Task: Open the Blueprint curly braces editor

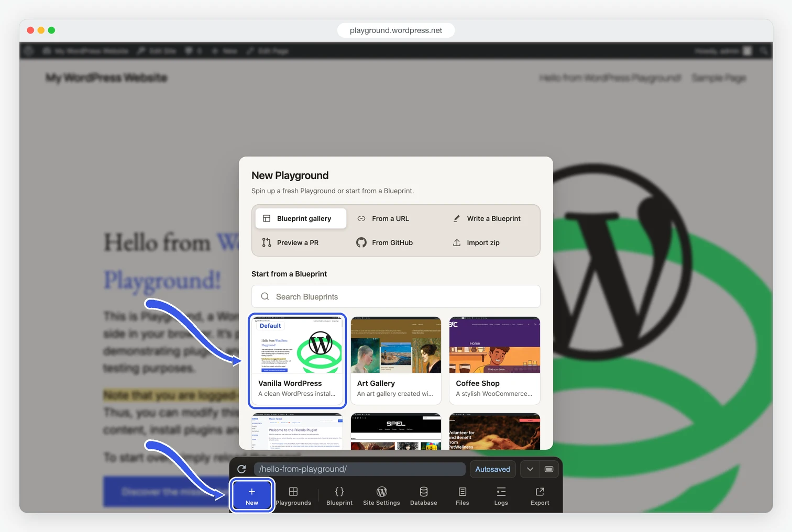Action: click(x=339, y=495)
